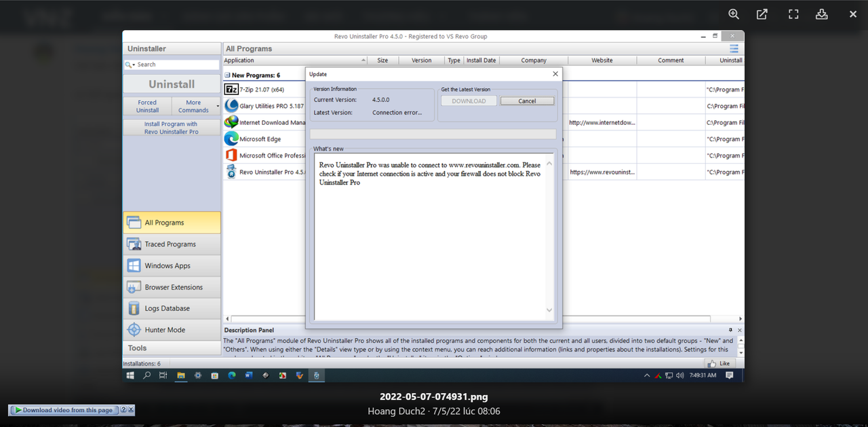Screen dimensions: 868x427
Task: Close the image viewer overlay
Action: pos(853,14)
